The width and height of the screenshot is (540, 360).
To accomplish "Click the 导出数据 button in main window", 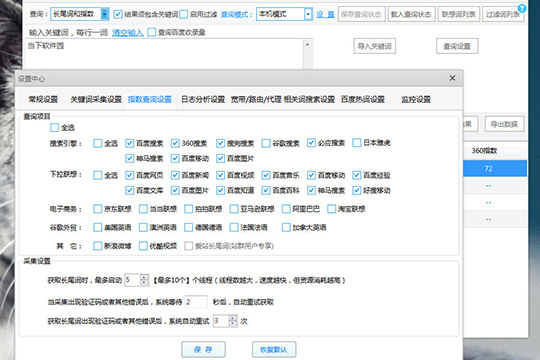I will [x=504, y=124].
